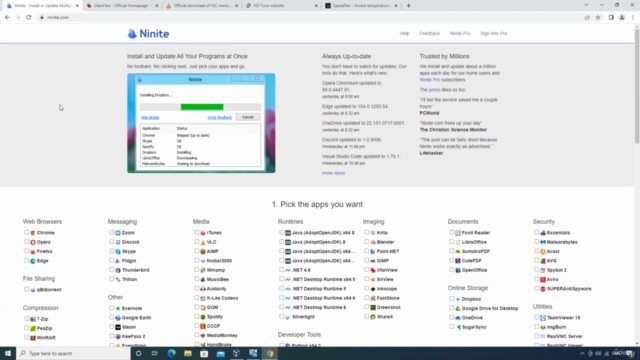The height and width of the screenshot is (360, 640).
Task: Tick the Skype checkbox
Action: (x=111, y=251)
